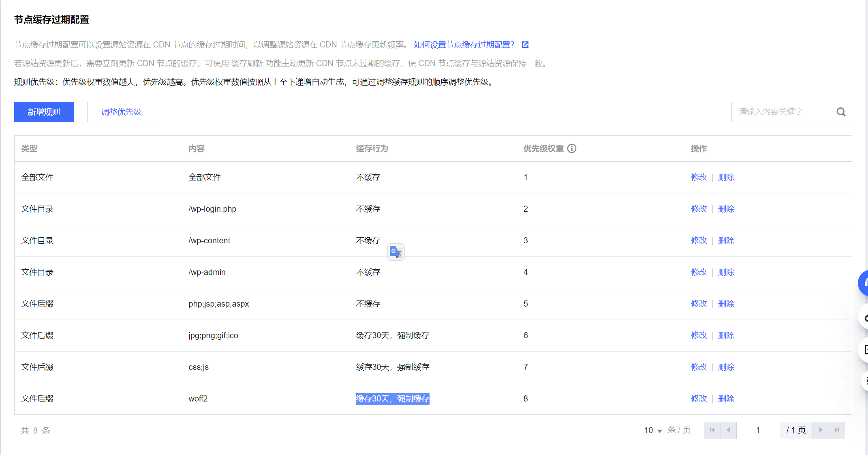
Task: Open the external help link icon
Action: (x=525, y=45)
